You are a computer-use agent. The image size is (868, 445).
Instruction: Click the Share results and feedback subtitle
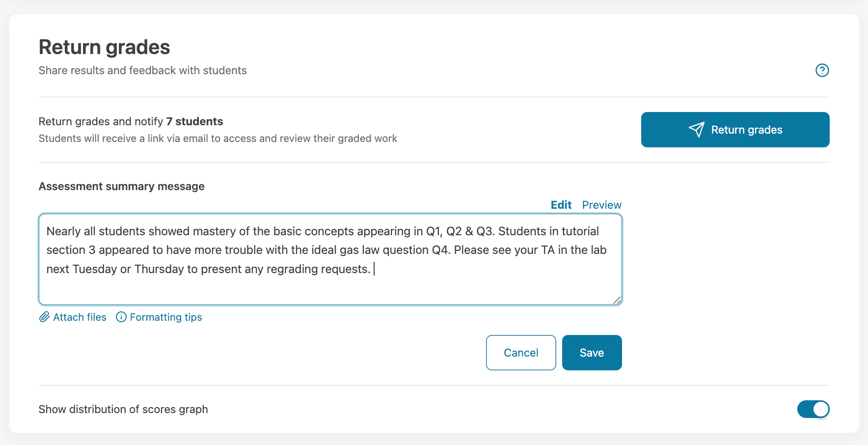click(142, 70)
